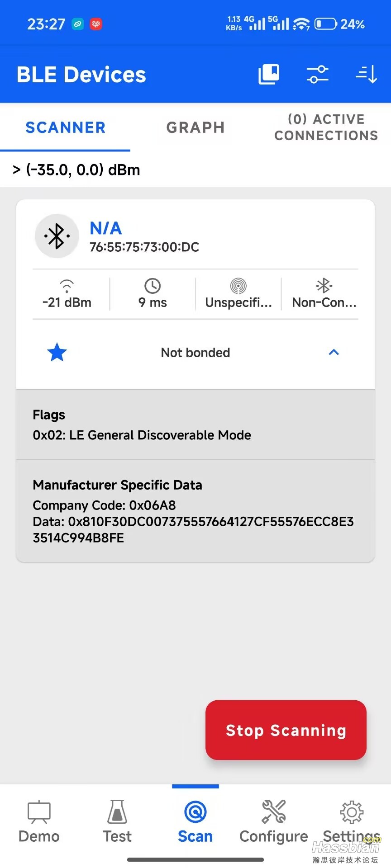
Task: Tap the Scan navigation item
Action: (195, 821)
